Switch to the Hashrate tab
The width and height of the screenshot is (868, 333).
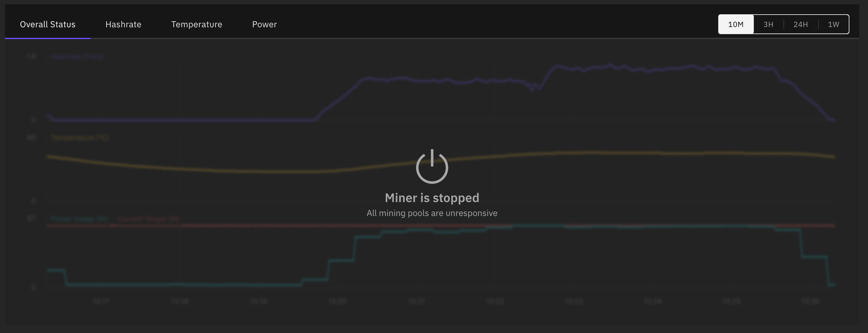123,24
